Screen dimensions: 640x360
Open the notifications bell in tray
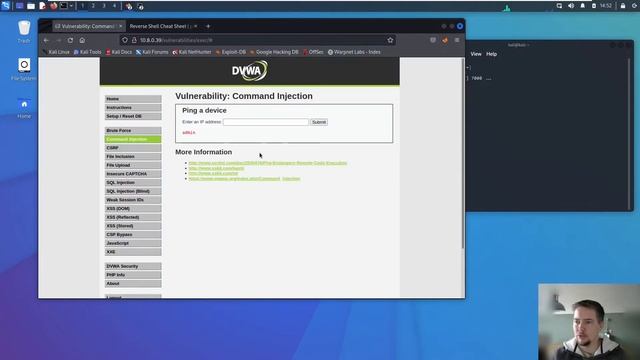(582, 6)
